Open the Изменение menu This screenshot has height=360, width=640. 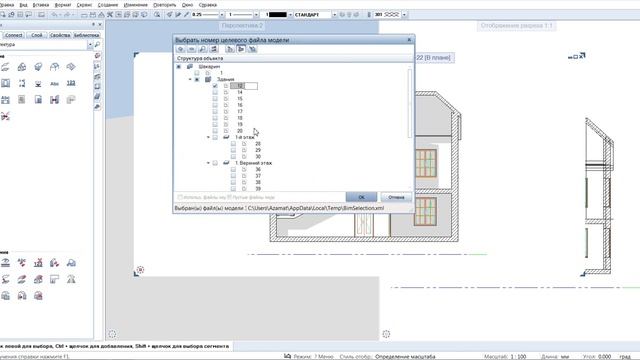pos(136,5)
